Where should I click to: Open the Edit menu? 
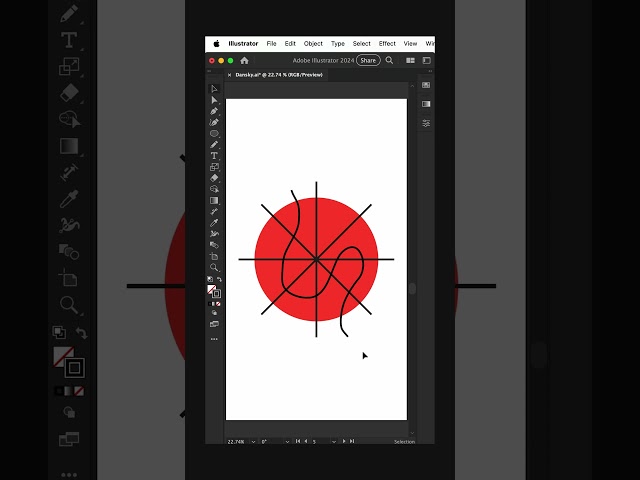point(290,44)
